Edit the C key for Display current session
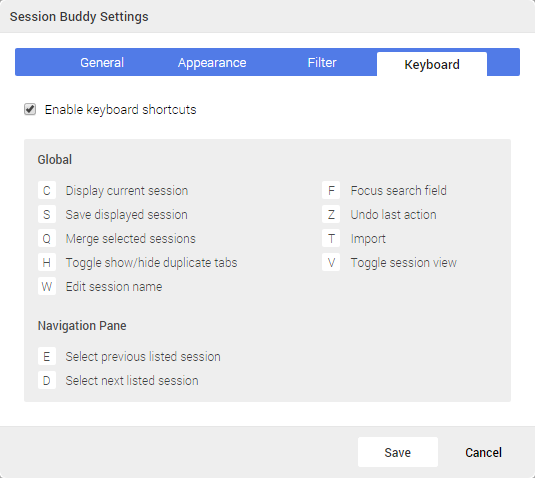Image resolution: width=535 pixels, height=478 pixels. 47,190
